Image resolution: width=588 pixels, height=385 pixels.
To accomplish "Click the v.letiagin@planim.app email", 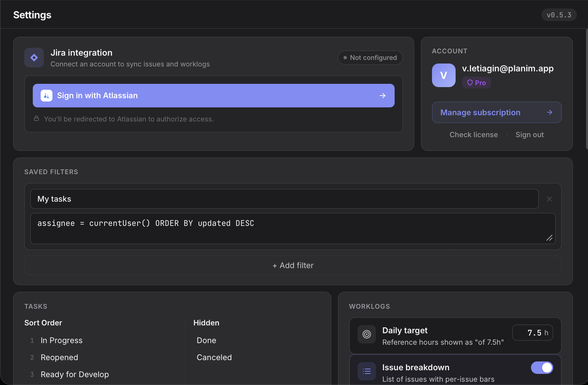I will coord(508,68).
